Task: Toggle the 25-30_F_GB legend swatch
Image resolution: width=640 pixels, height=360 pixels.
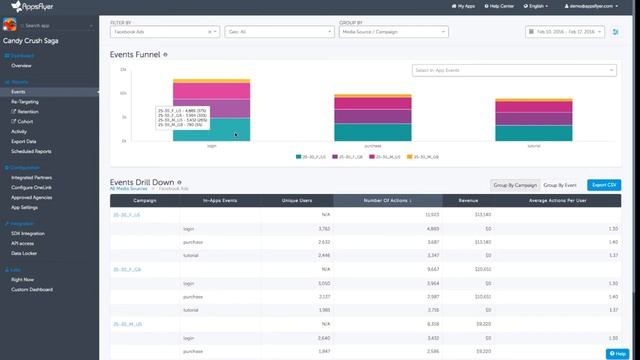Action: point(335,157)
